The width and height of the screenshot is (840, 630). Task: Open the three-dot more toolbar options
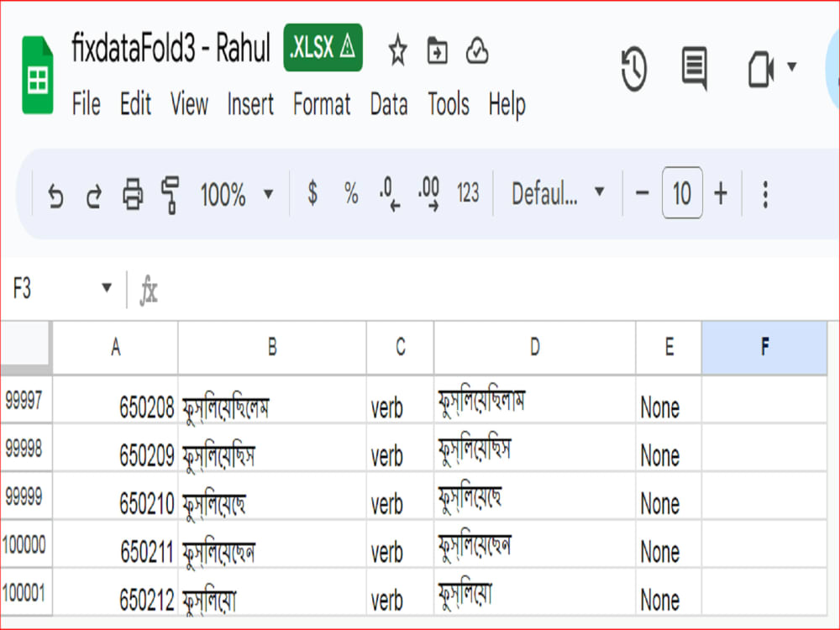(765, 194)
